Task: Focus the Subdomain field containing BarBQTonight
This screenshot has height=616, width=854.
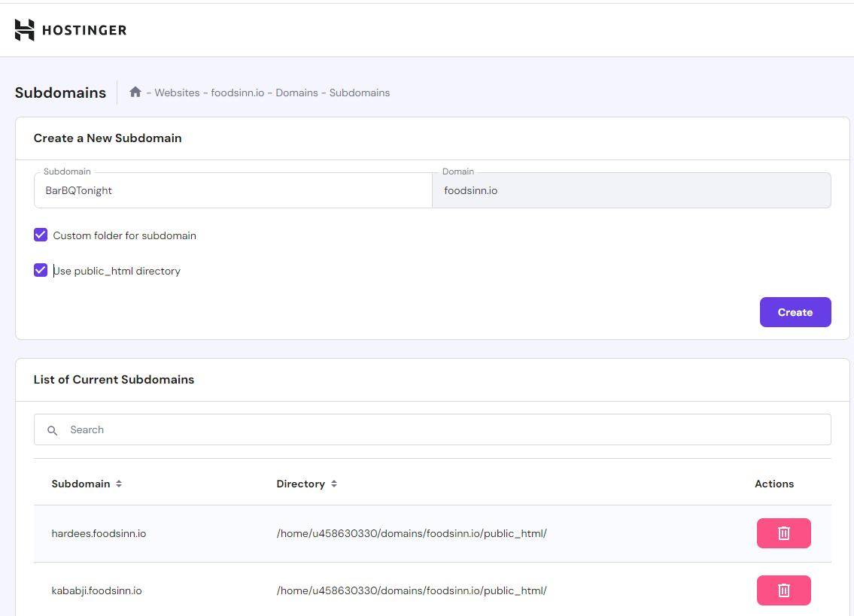Action: tap(233, 191)
